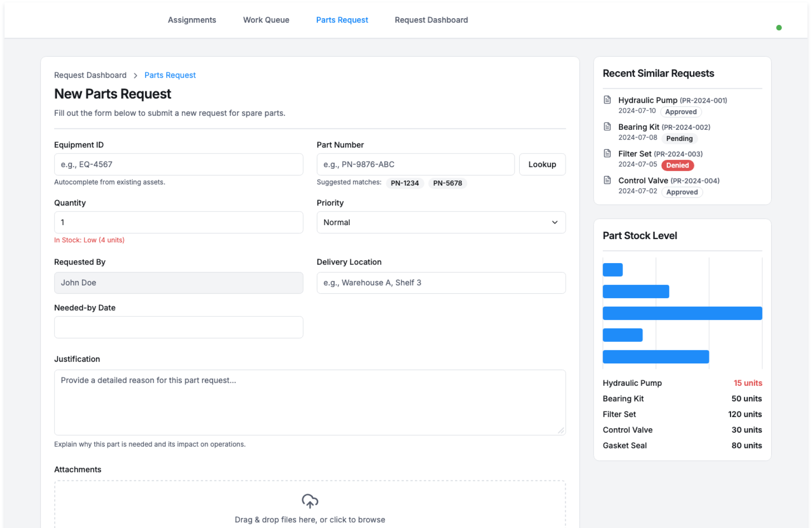Click the Bearing Kit request document icon
The height and width of the screenshot is (528, 812).
click(607, 126)
